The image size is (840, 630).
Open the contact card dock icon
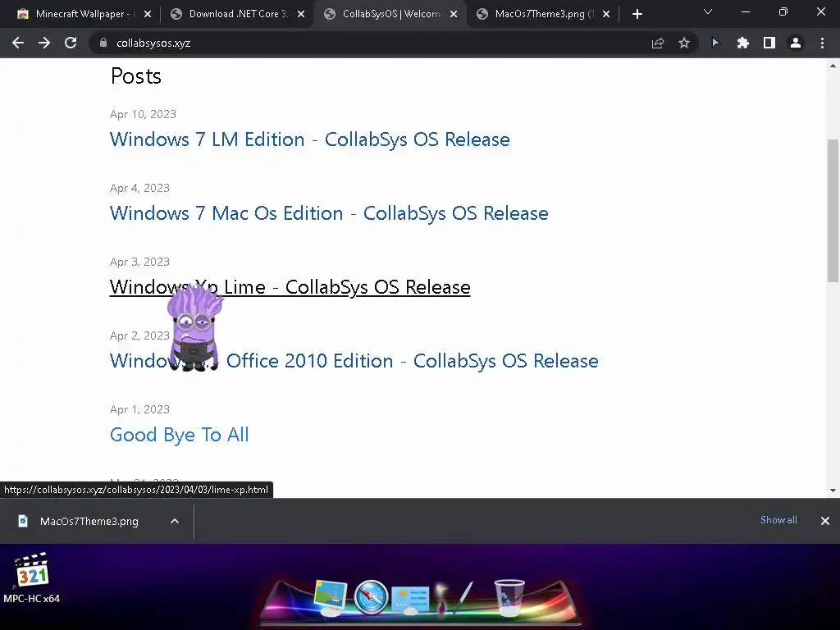pos(410,600)
